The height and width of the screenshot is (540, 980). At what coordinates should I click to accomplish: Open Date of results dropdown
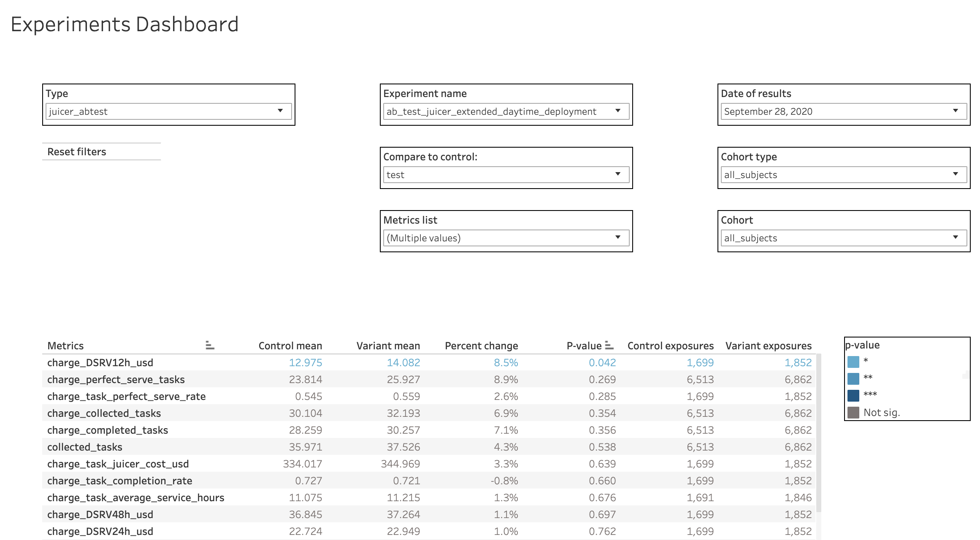tap(955, 111)
